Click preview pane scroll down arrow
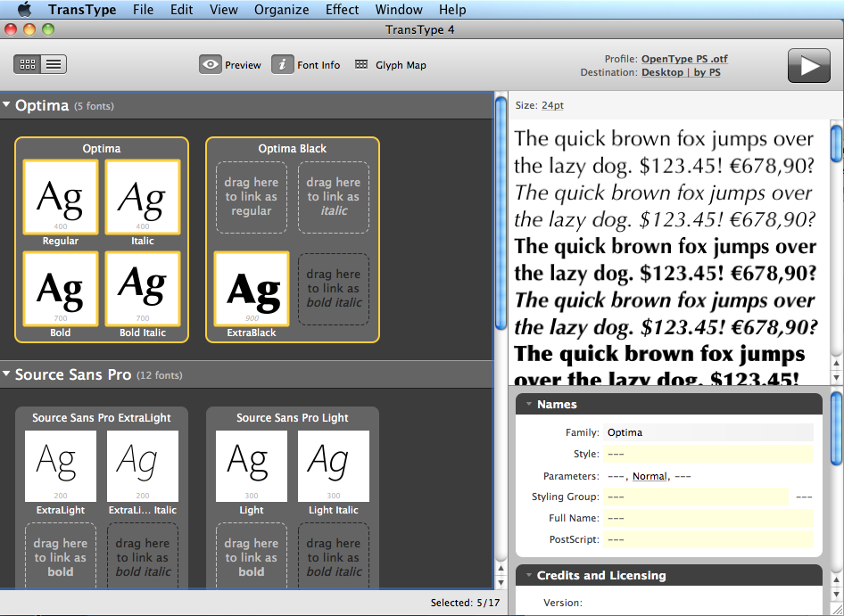Viewport: 844px width, 616px height. (836, 378)
